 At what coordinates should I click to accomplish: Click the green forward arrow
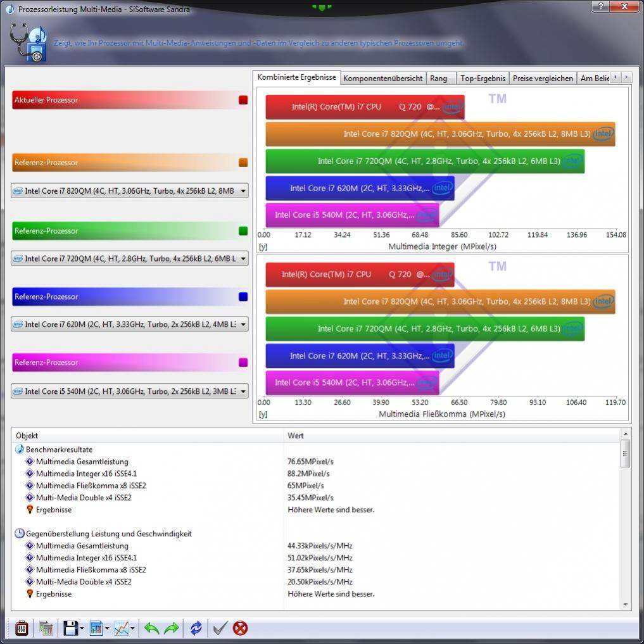click(x=172, y=628)
